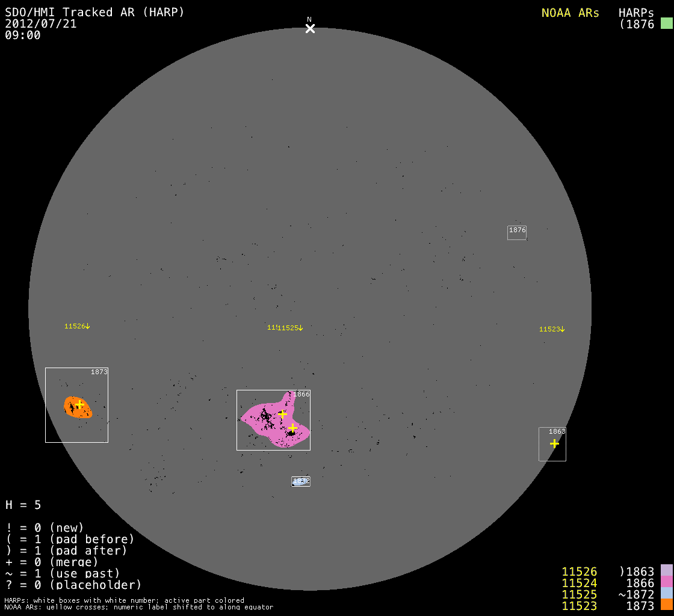
Task: Click the yellow NOAA ARs column header
Action: (x=570, y=13)
